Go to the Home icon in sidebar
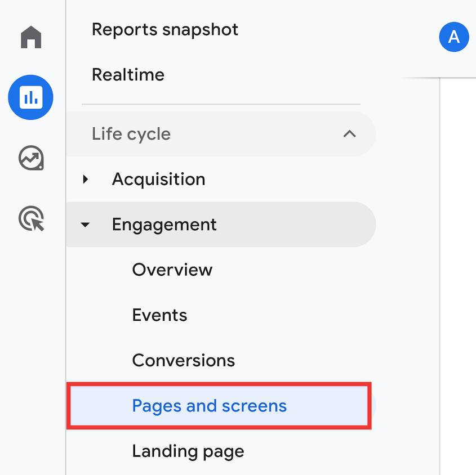The height and width of the screenshot is (475, 476). (x=31, y=37)
